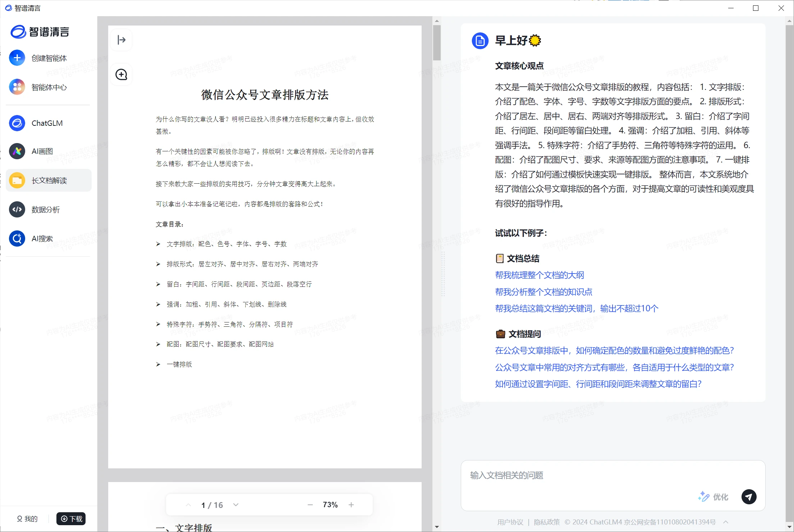794x532 pixels.
Task: Go to previous page with up chevron
Action: point(188,505)
